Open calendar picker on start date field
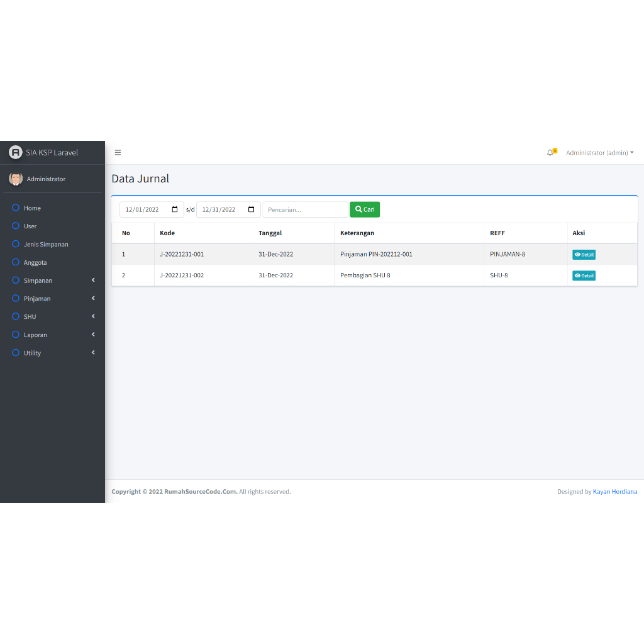 tap(175, 209)
